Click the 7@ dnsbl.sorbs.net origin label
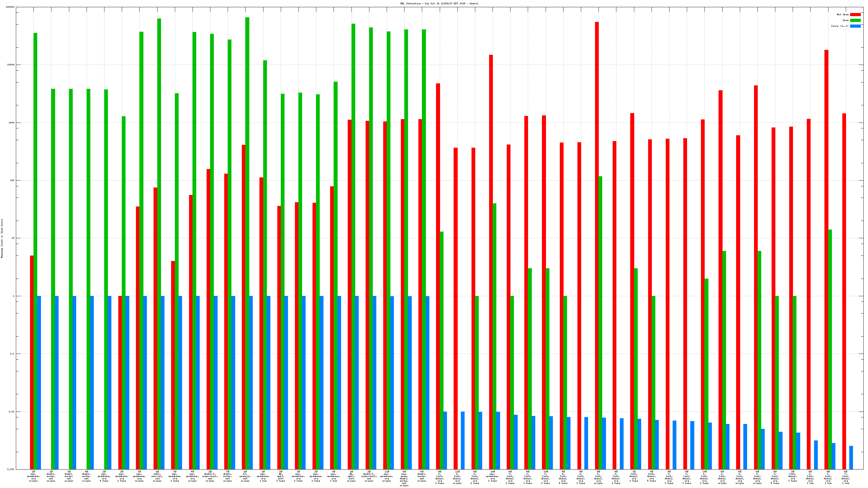This screenshot has height=488, width=868. 227,476
